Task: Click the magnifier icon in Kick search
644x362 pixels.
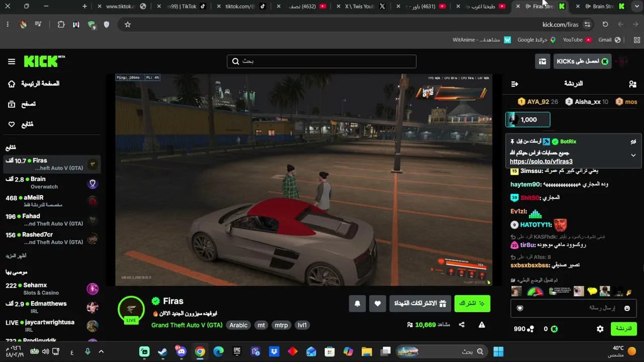Action: point(235,61)
